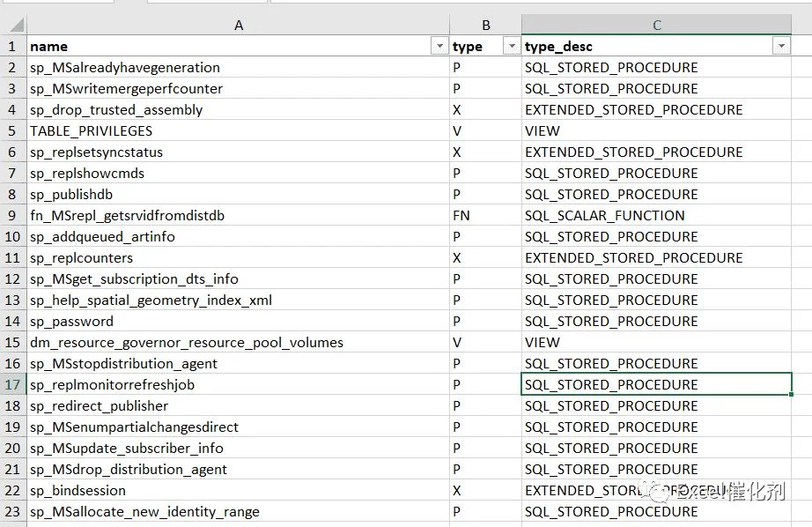Image resolution: width=812 pixels, height=527 pixels.
Task: Select column A header
Action: (238, 25)
